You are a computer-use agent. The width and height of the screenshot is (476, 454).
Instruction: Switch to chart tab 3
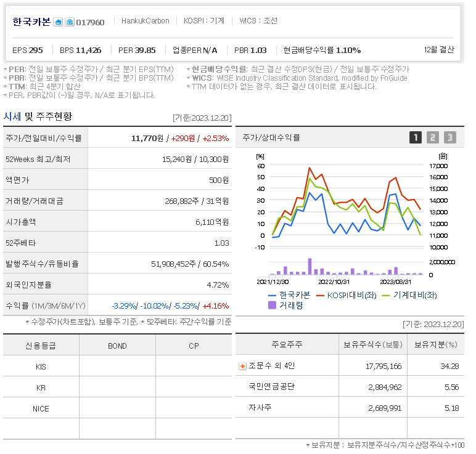click(450, 138)
